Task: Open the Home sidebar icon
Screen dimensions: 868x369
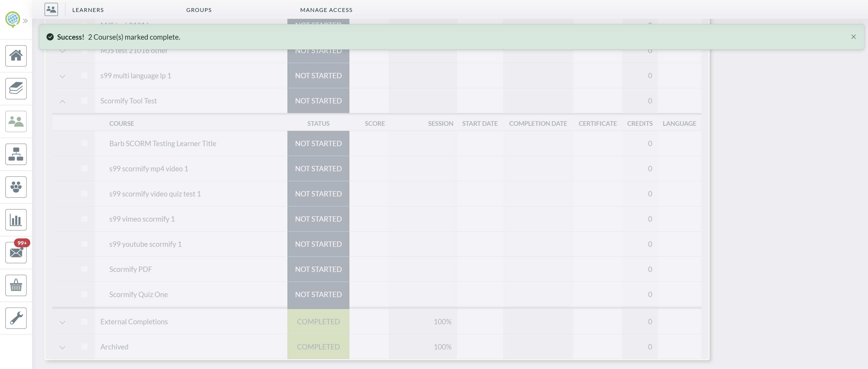Action: click(x=16, y=56)
